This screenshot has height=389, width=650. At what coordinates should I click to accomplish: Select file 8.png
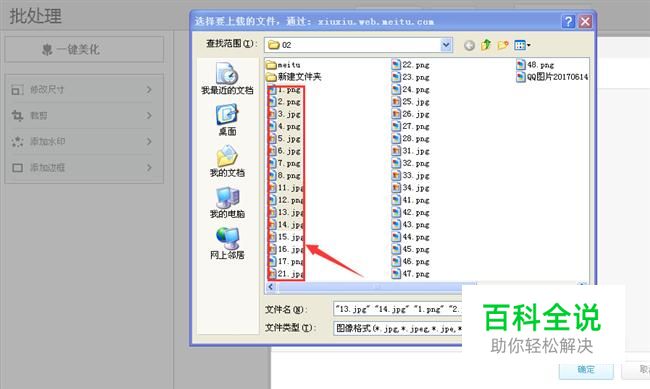[284, 175]
